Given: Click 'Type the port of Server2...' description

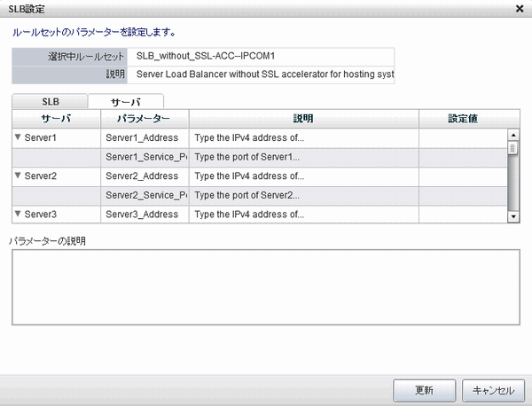Looking at the screenshot, I should [246, 195].
